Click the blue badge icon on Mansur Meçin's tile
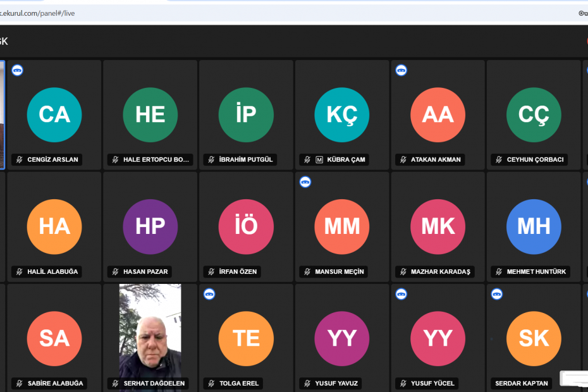The image size is (588, 392). point(305,182)
